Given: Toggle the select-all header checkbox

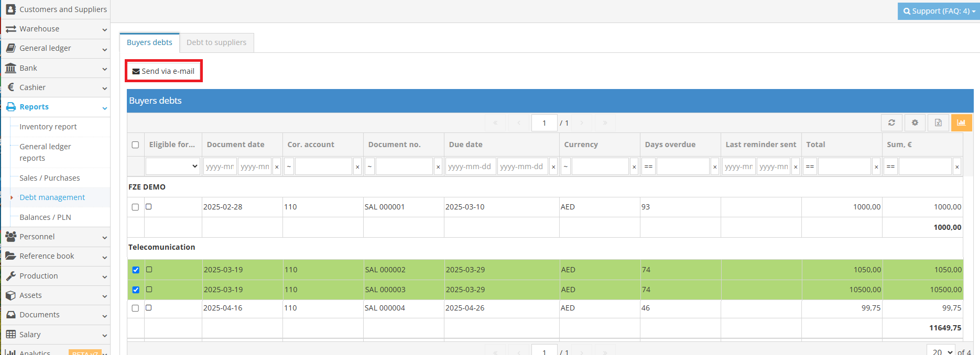Looking at the screenshot, I should pos(135,145).
